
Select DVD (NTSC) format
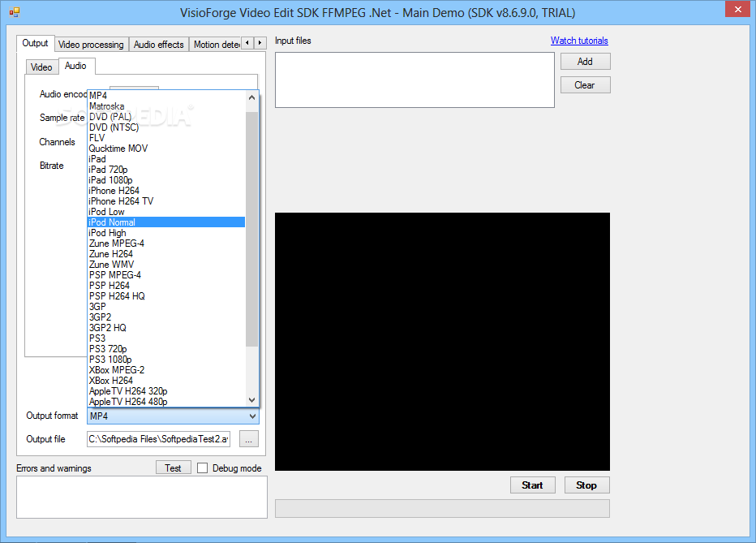pos(166,127)
